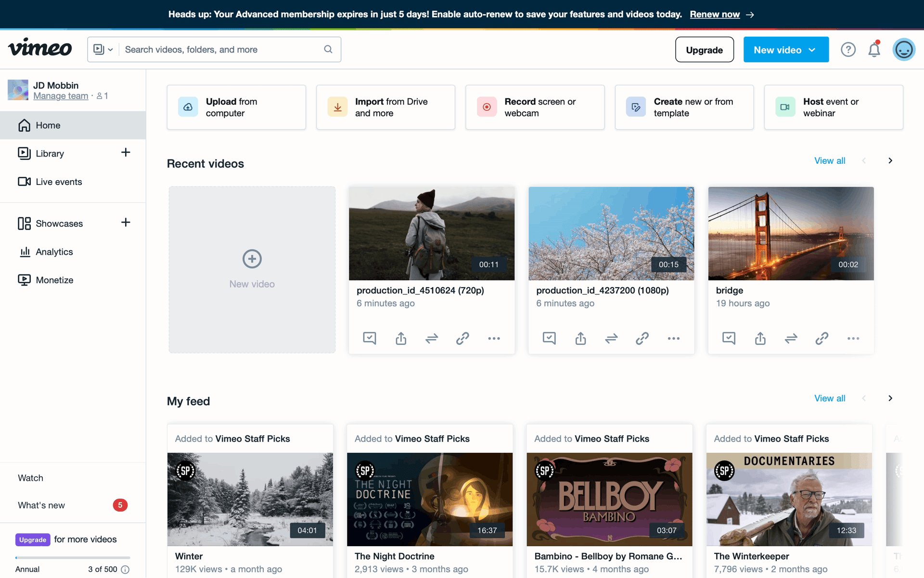The image size is (924, 578).
Task: Open the Winter video thumbnail
Action: (250, 499)
